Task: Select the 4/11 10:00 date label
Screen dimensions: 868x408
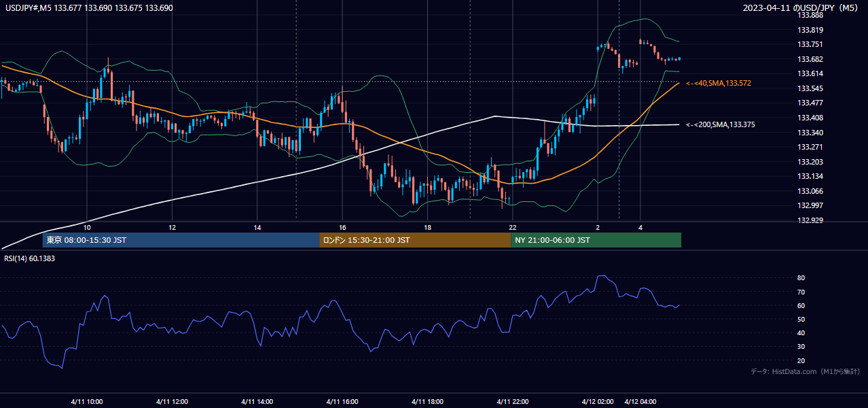Action: pos(86,401)
